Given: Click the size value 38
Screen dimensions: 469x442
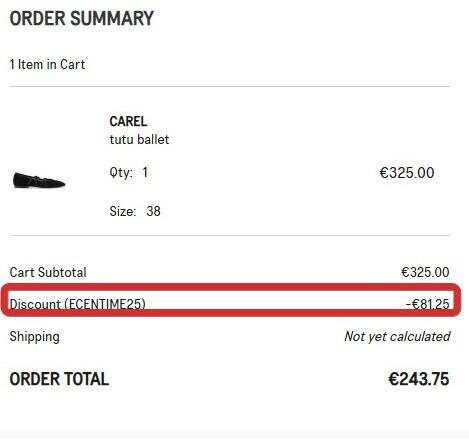Looking at the screenshot, I should tap(153, 211).
